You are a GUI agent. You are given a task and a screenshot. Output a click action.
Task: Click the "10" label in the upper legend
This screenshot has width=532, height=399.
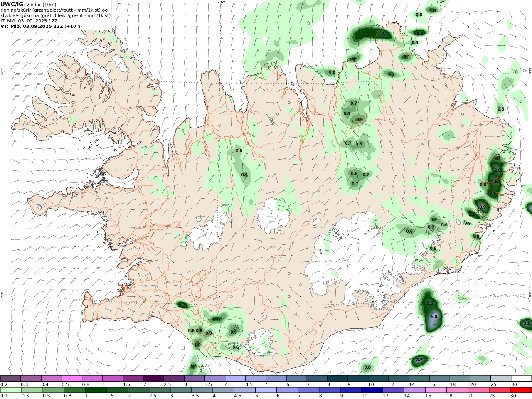371,384
